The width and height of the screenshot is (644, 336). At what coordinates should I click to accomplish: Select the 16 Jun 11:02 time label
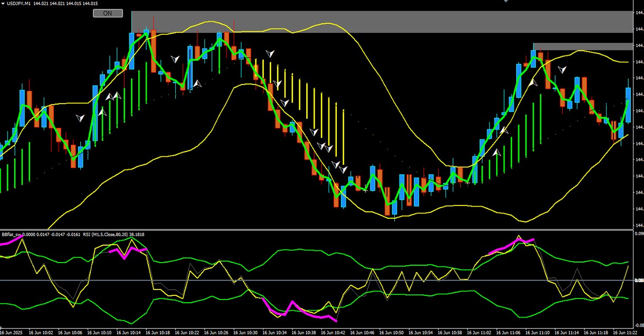480,333
